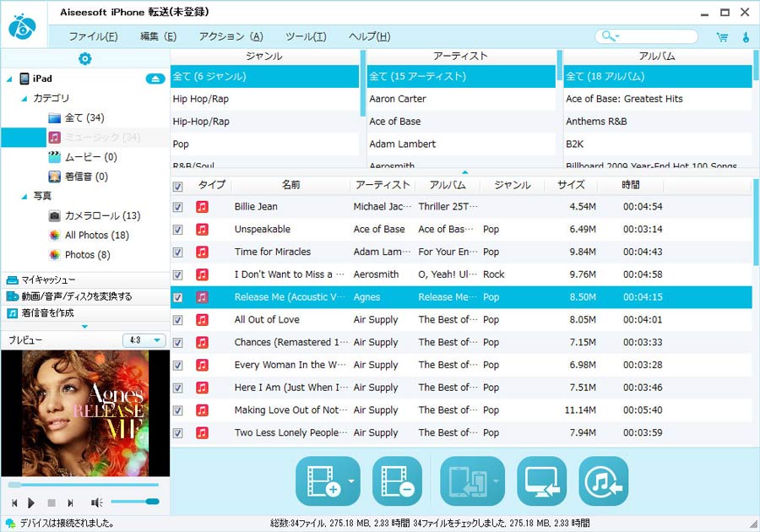Click the remove media file button

(396, 481)
